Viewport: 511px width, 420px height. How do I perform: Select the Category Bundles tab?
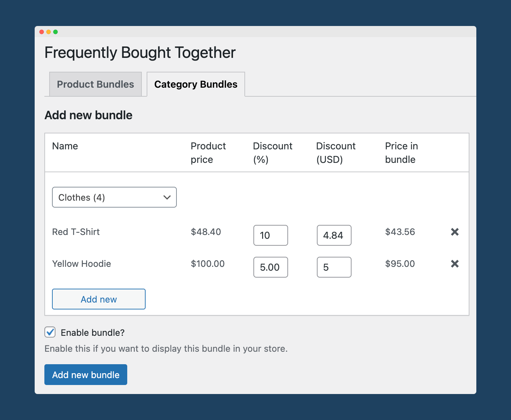pyautogui.click(x=196, y=84)
